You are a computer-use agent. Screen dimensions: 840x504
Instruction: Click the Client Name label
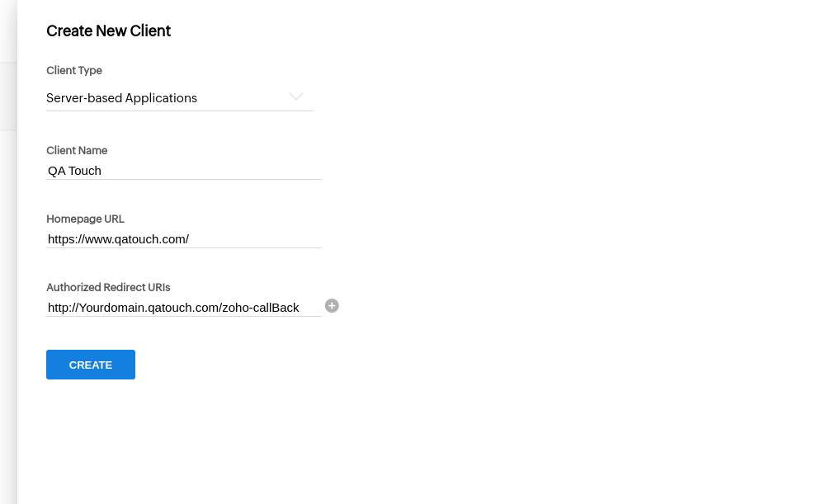[x=77, y=151]
